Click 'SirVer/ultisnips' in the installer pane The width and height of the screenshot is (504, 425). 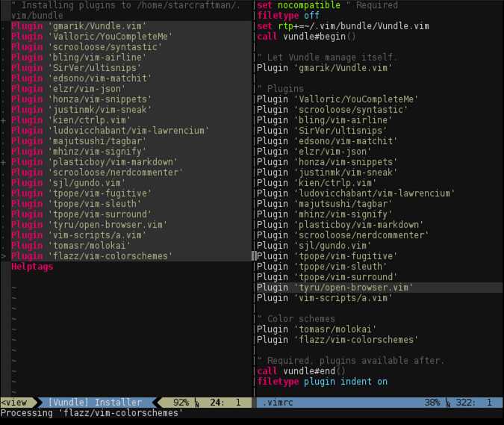click(76, 68)
